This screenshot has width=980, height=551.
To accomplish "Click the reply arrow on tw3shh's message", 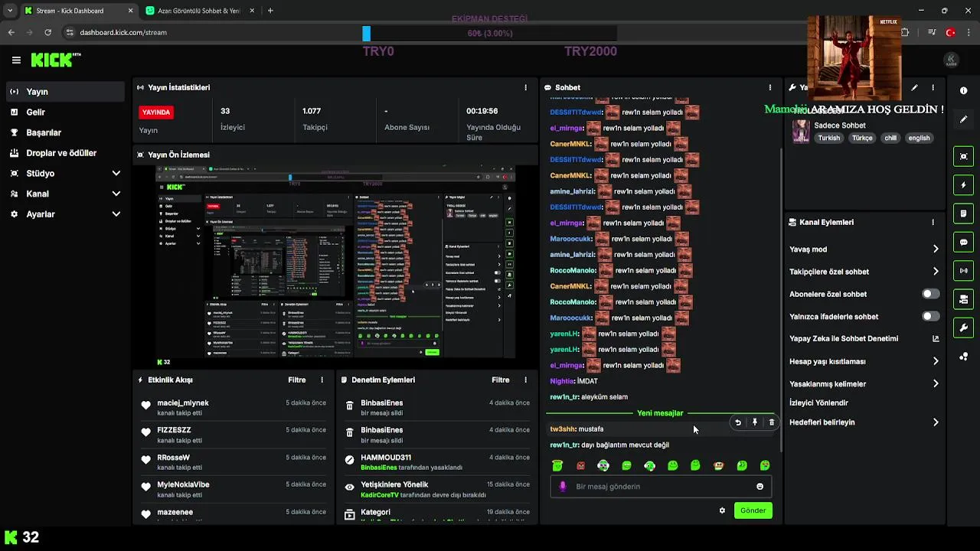I will pyautogui.click(x=737, y=422).
